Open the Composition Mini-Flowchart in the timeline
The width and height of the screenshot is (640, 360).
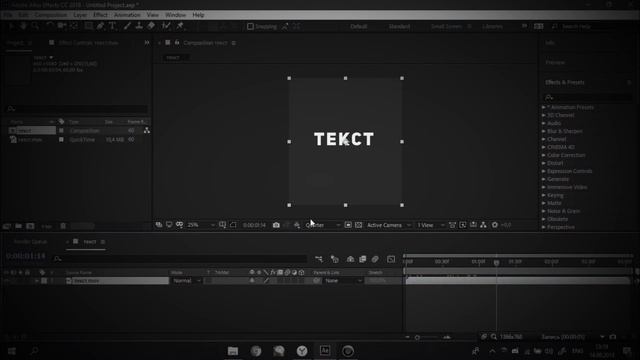[x=319, y=259]
